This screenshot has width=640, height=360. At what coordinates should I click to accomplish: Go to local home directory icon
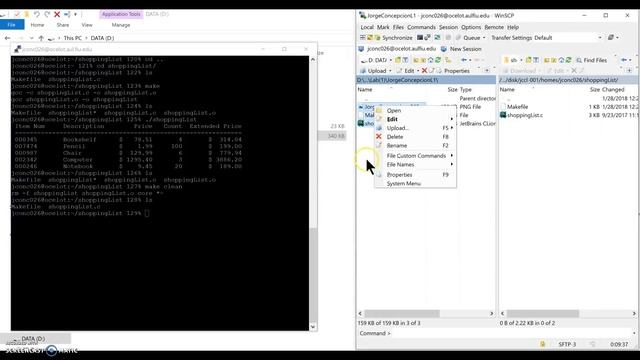[x=431, y=60]
